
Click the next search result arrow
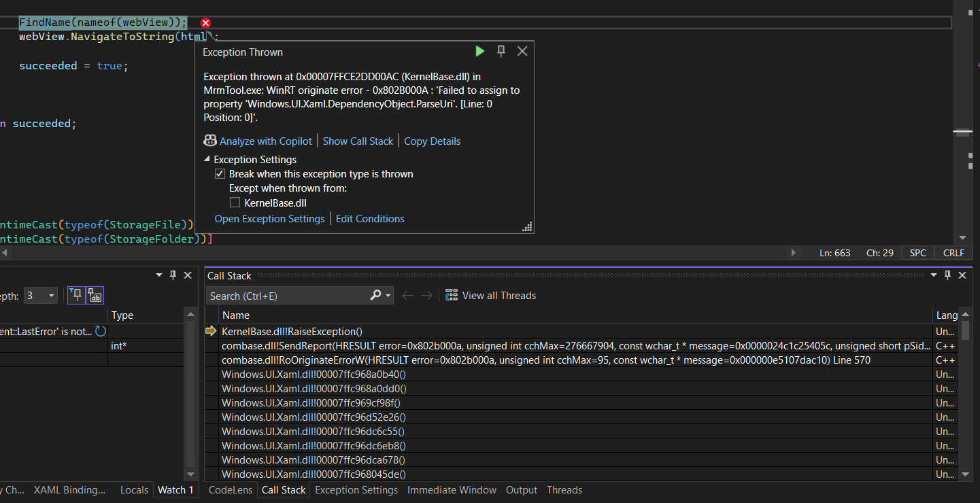click(x=426, y=296)
